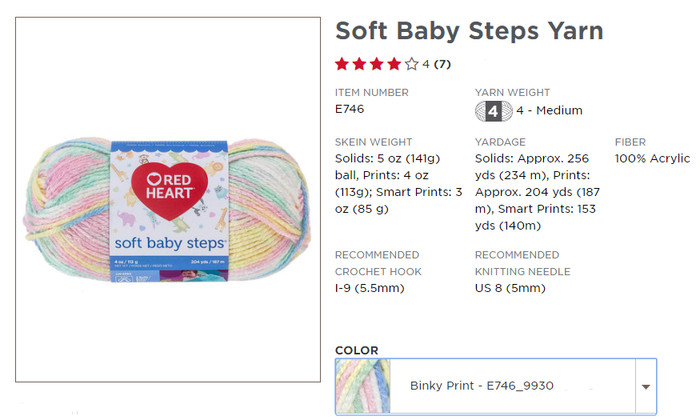This screenshot has height=420, width=700.
Task: Click the Red Heart logo on yarn label
Action: pos(169,190)
